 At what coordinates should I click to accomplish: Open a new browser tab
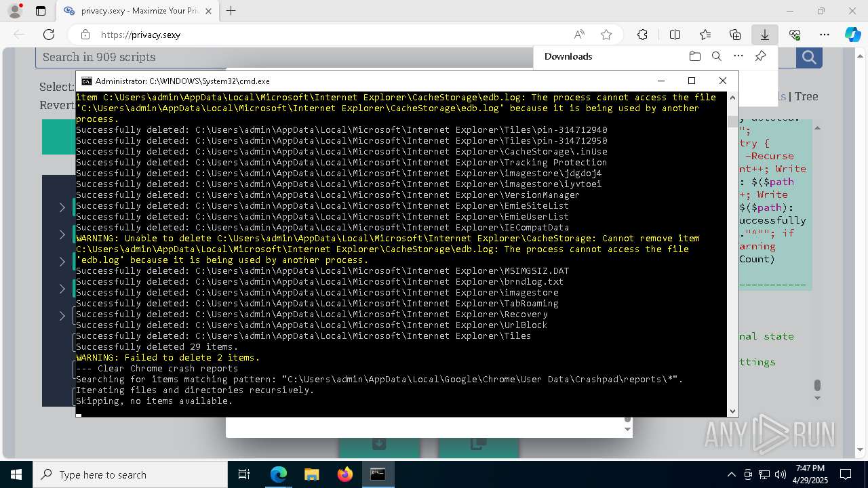pyautogui.click(x=231, y=11)
